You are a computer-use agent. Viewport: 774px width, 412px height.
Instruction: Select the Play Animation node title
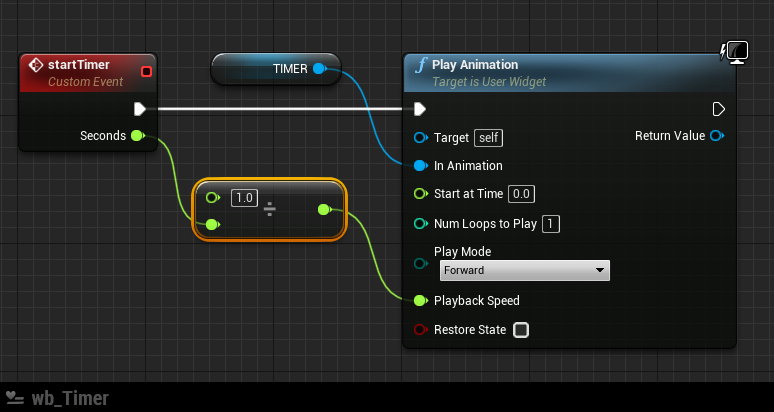click(475, 65)
